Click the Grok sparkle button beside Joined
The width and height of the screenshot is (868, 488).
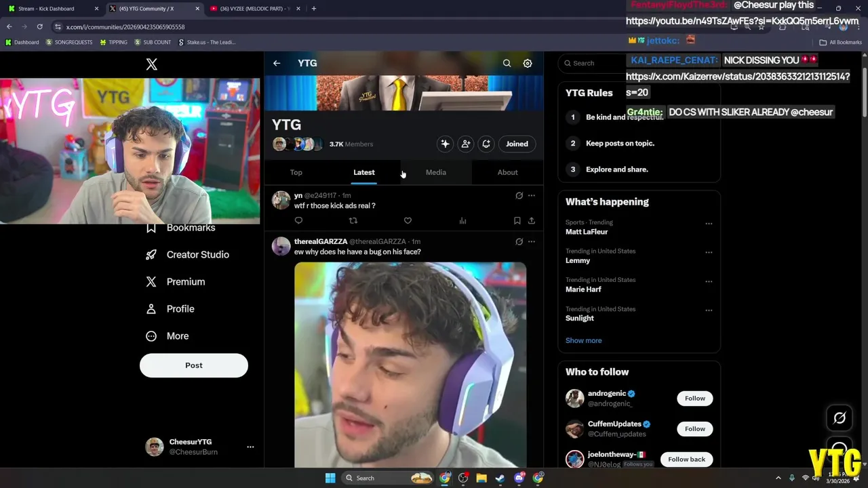pyautogui.click(x=445, y=144)
